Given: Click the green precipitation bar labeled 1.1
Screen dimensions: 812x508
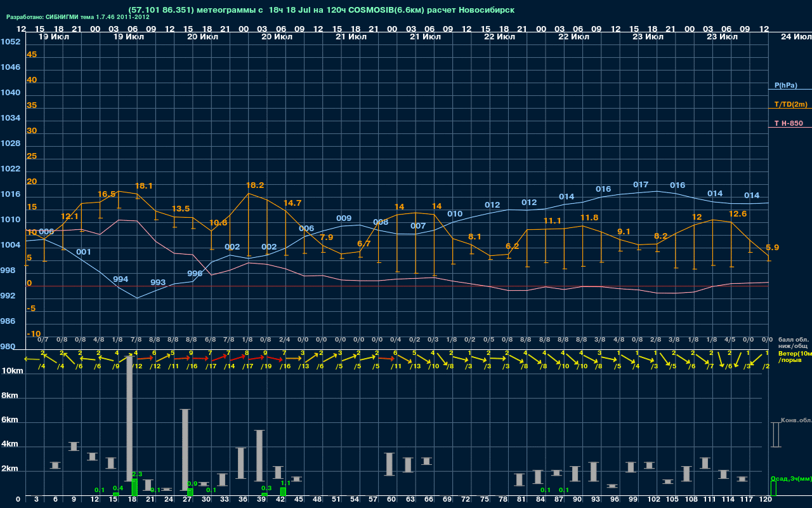Looking at the screenshot, I should click(x=283, y=492).
